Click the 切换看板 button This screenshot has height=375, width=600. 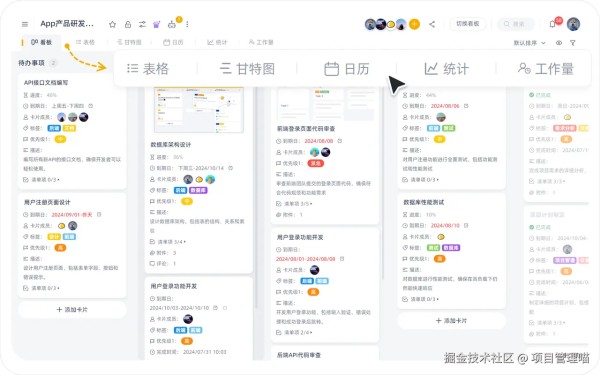[468, 24]
